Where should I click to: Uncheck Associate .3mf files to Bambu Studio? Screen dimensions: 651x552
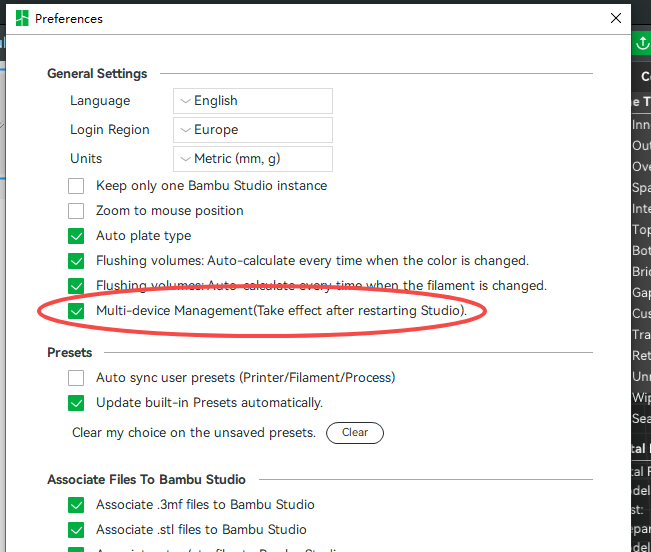click(76, 505)
